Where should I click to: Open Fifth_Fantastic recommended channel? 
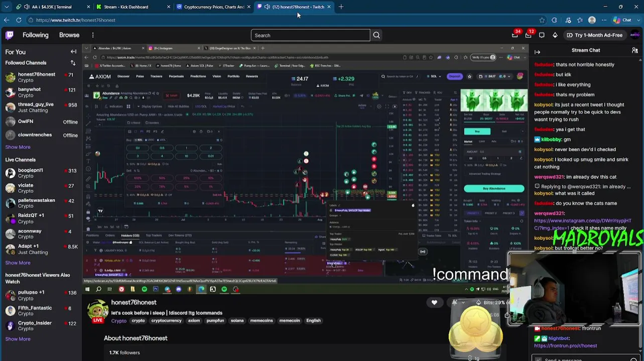coord(41,310)
